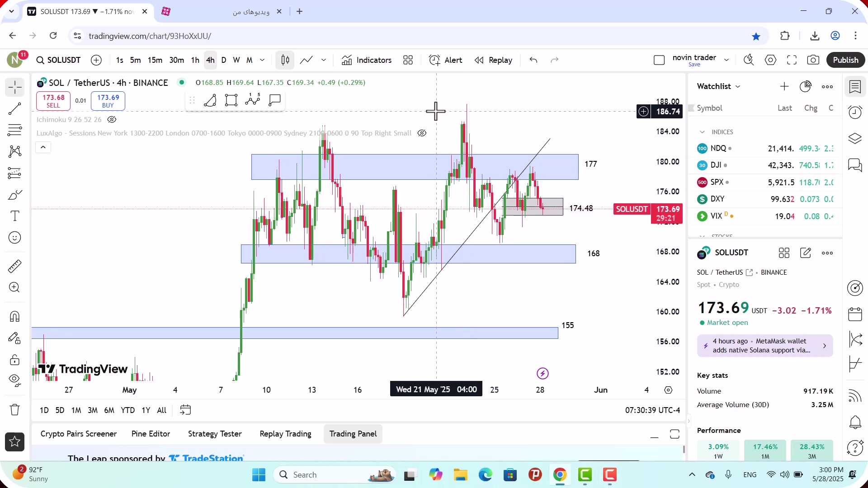Open watchlist more options menu

[827, 86]
